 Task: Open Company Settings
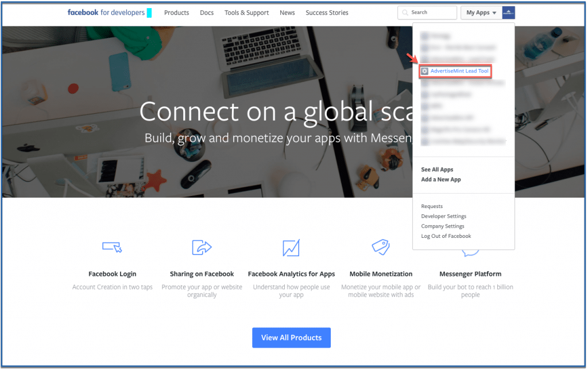click(x=443, y=226)
